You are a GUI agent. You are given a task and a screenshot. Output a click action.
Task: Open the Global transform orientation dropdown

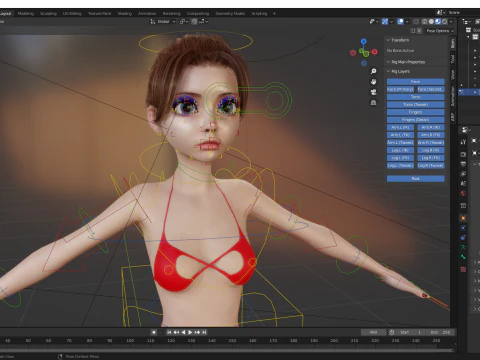pos(163,22)
